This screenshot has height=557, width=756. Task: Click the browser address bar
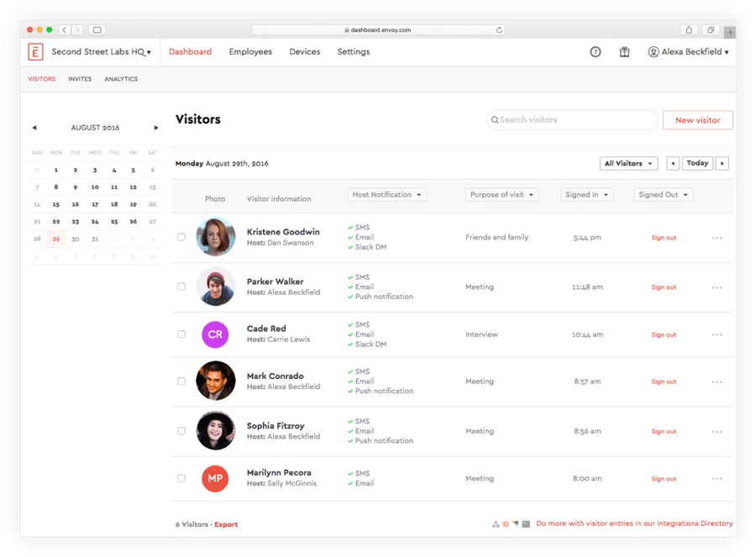(x=378, y=30)
